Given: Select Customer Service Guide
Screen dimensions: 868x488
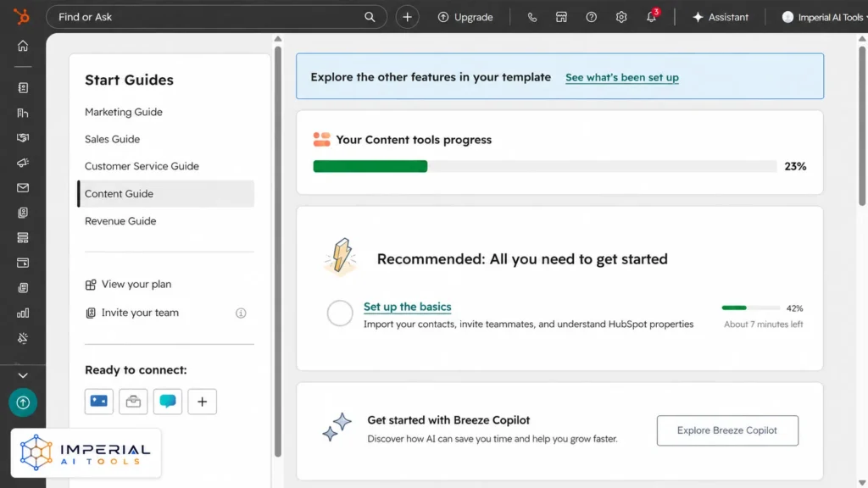Looking at the screenshot, I should click(x=142, y=166).
